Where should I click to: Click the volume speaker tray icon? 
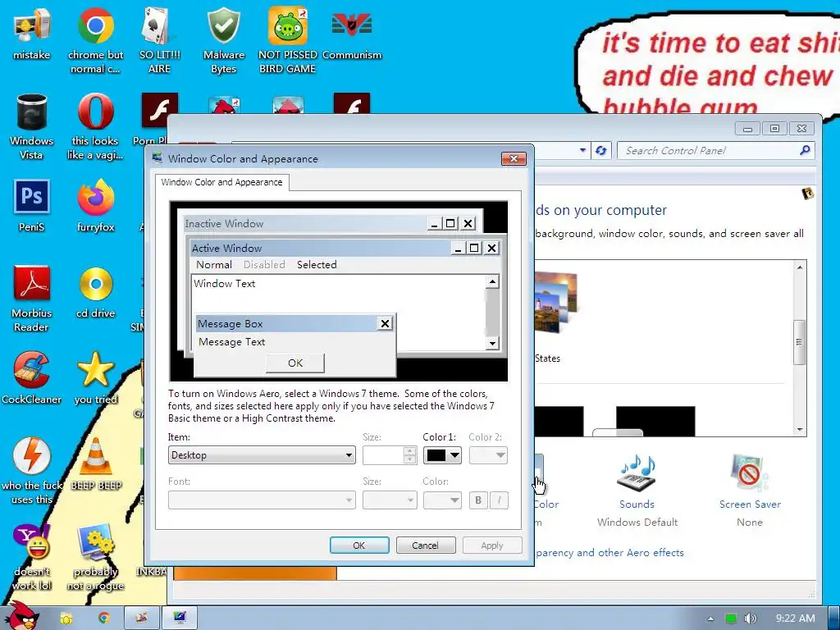751,619
